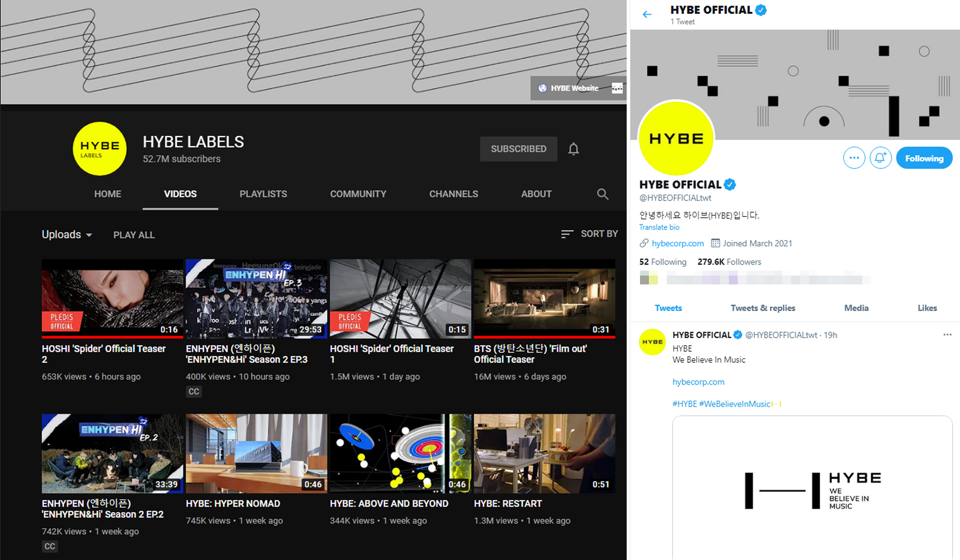Viewport: 960px width, 560px height.
Task: Click the Sort By icon on YouTube
Action: pyautogui.click(x=567, y=234)
